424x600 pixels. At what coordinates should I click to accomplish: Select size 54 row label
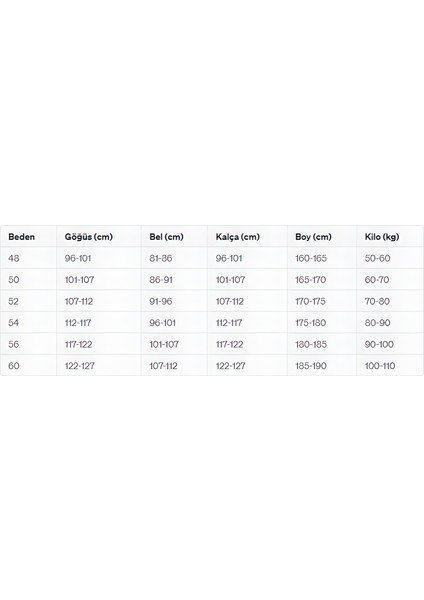click(13, 323)
